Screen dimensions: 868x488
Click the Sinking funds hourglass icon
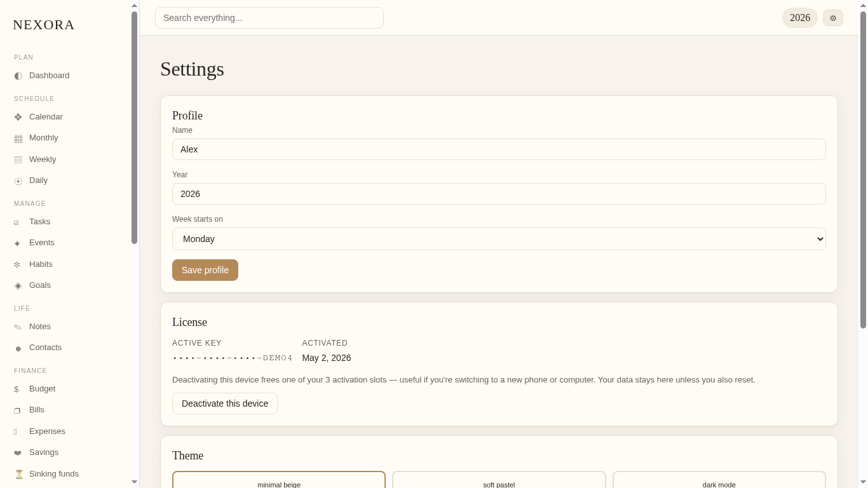[x=19, y=474]
